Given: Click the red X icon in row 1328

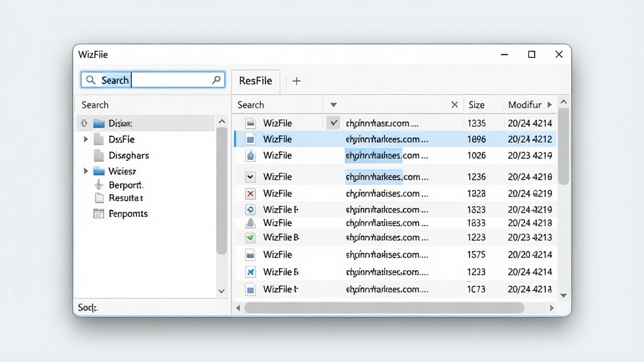Looking at the screenshot, I should pyautogui.click(x=250, y=194).
